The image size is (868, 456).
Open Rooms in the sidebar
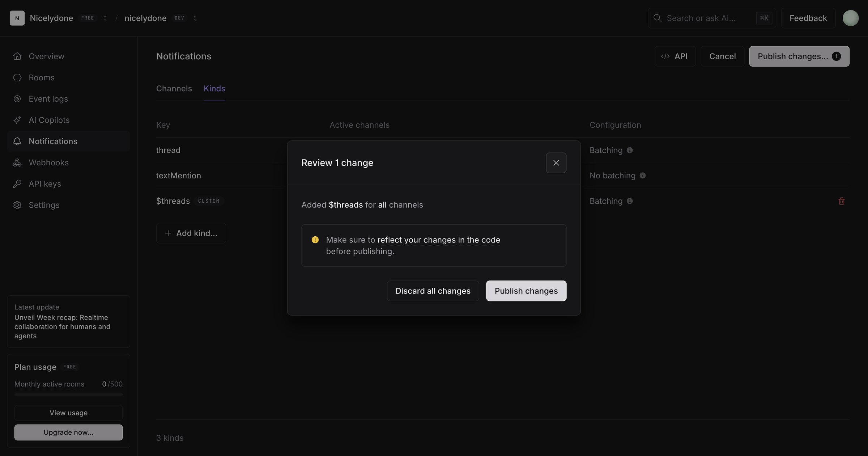(x=68, y=77)
